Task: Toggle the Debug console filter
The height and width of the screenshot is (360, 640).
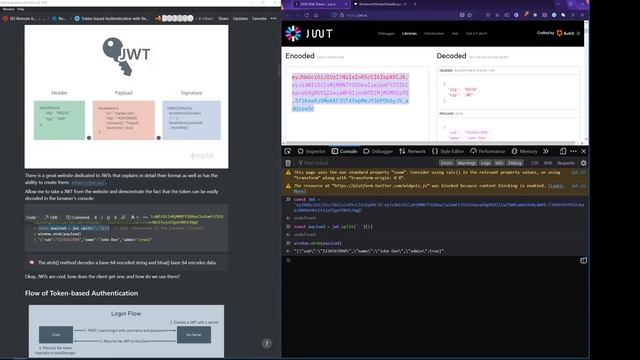Action: click(x=515, y=163)
